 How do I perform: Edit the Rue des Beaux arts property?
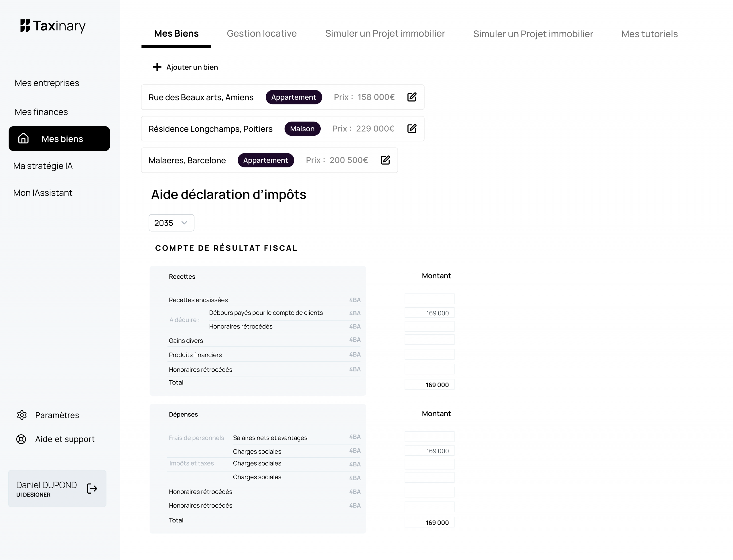(412, 97)
